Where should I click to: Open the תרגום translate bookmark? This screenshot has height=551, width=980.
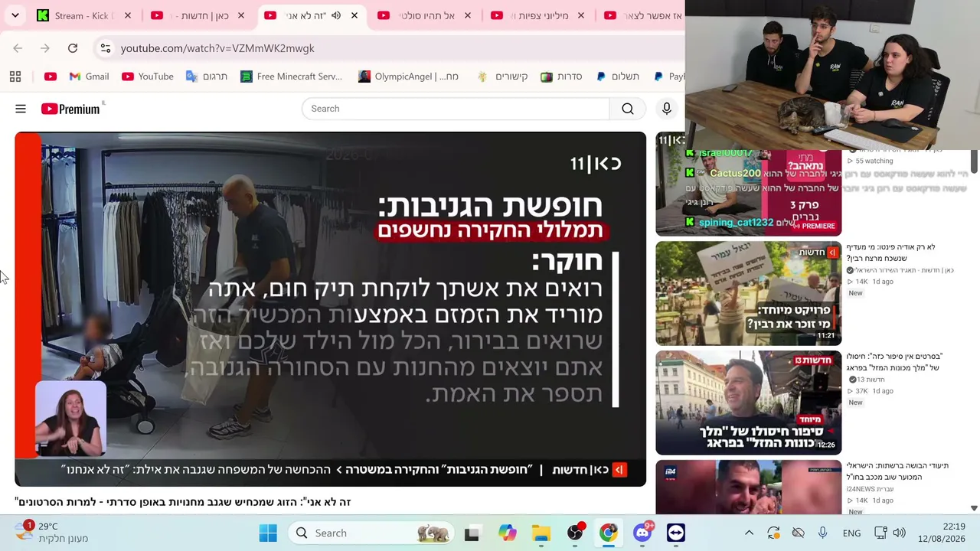[x=207, y=77]
